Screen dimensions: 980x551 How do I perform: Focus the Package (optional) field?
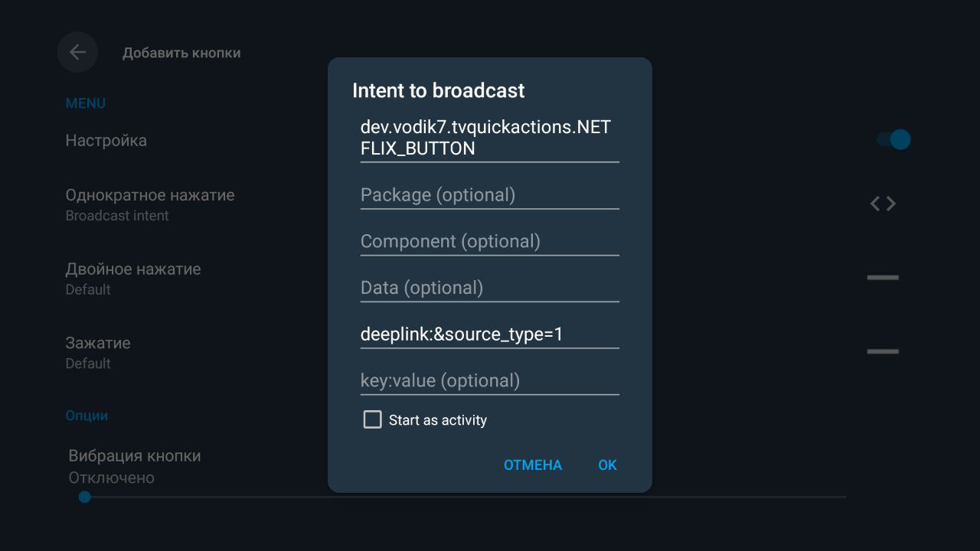[x=489, y=195]
